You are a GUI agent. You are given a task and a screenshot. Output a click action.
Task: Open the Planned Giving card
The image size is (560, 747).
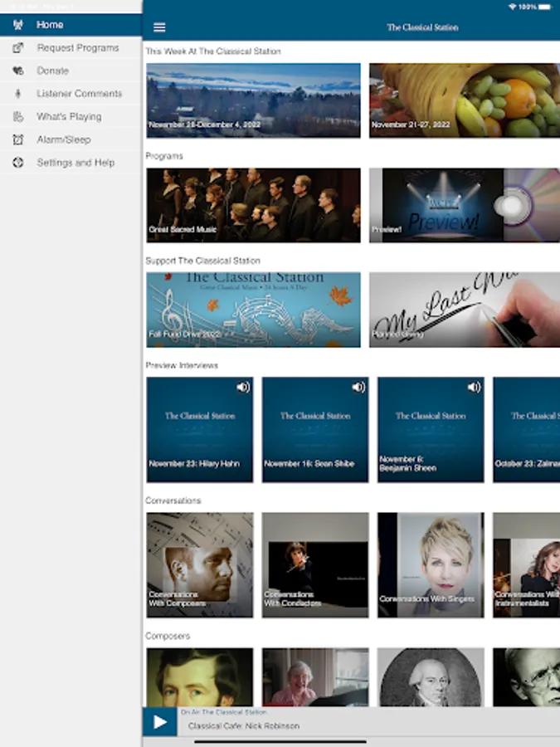(x=465, y=310)
